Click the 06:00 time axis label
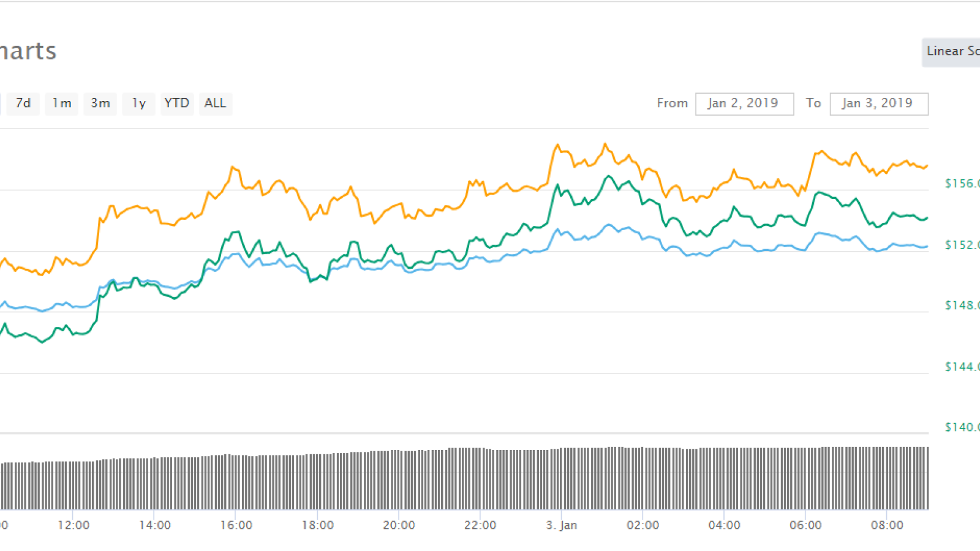980x551 pixels. [x=806, y=525]
